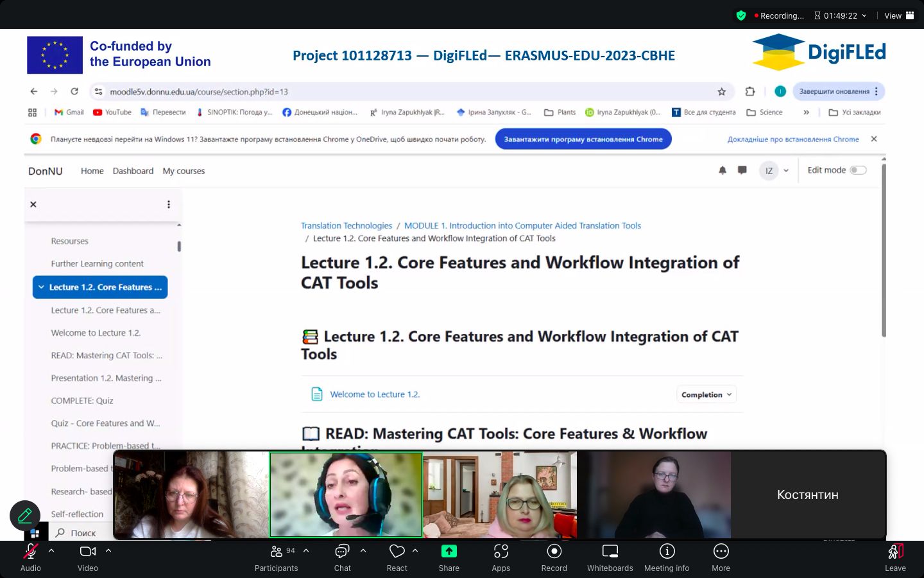
Task: Open audio options arrow next to Audio
Action: (x=51, y=551)
